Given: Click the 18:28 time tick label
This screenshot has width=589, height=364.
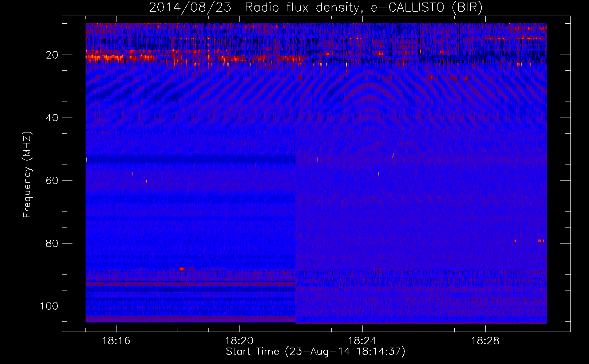Looking at the screenshot, I should tap(485, 341).
